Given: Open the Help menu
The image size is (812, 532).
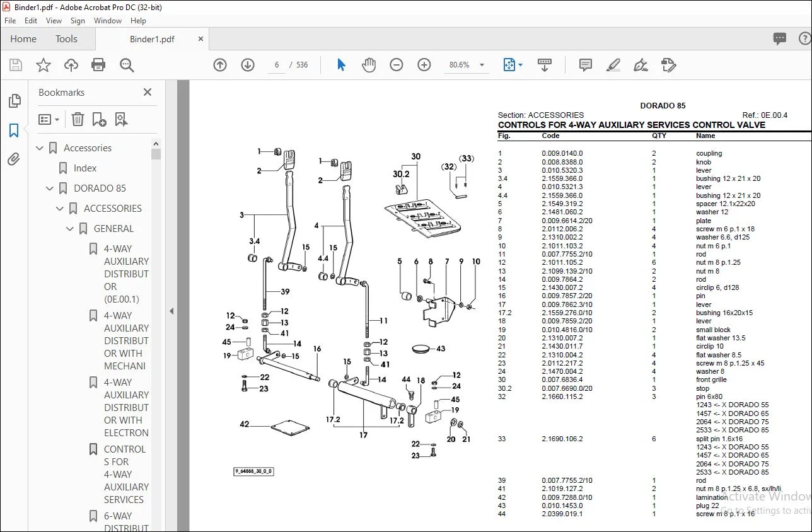Looking at the screenshot, I should [x=138, y=21].
